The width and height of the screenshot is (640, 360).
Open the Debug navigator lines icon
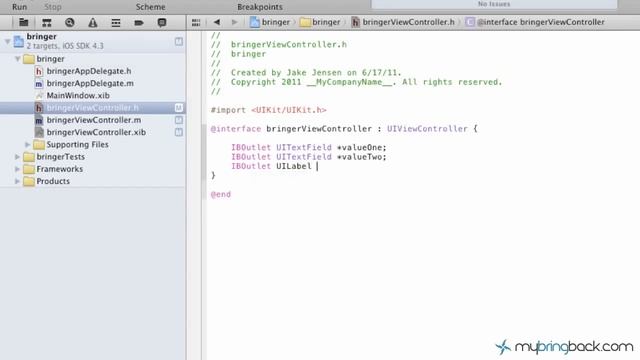pyautogui.click(x=116, y=22)
